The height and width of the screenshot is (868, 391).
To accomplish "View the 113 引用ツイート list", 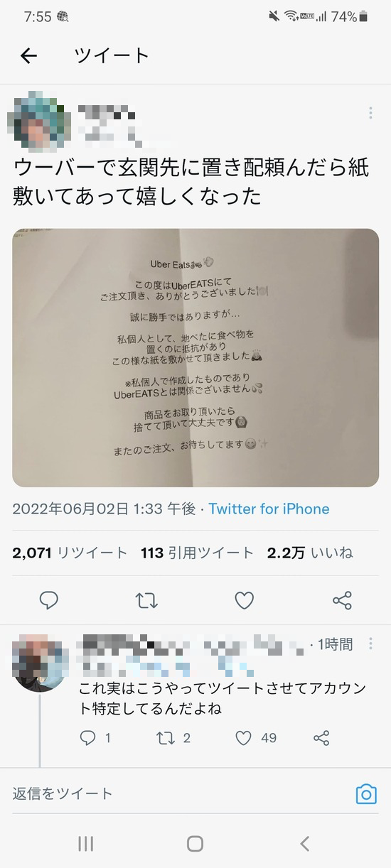I will click(197, 553).
